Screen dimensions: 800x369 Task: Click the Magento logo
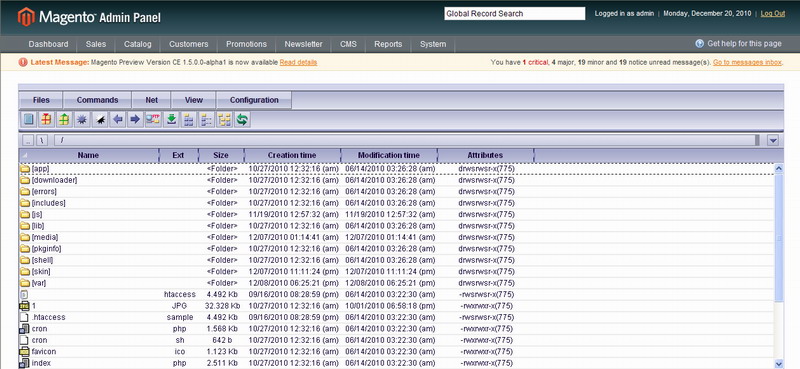tap(89, 17)
